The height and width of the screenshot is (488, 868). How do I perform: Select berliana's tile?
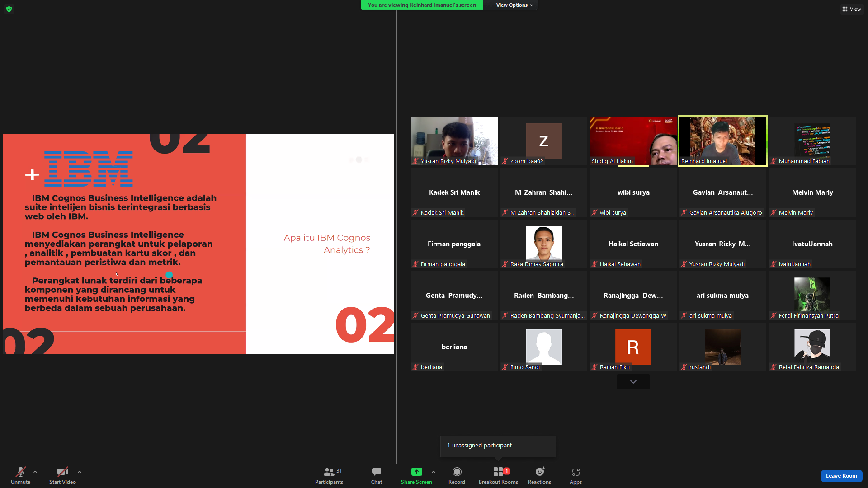tap(454, 347)
